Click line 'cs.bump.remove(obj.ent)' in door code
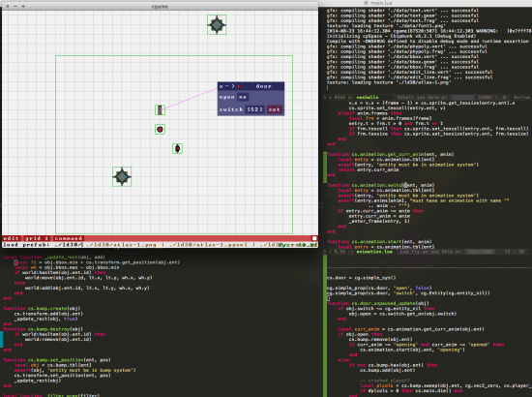This screenshot has height=397, width=532. (x=380, y=339)
